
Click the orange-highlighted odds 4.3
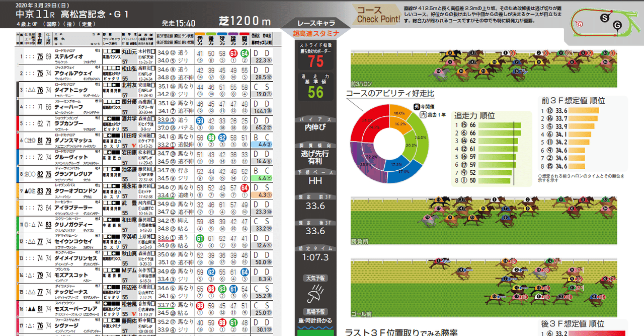click(x=262, y=194)
